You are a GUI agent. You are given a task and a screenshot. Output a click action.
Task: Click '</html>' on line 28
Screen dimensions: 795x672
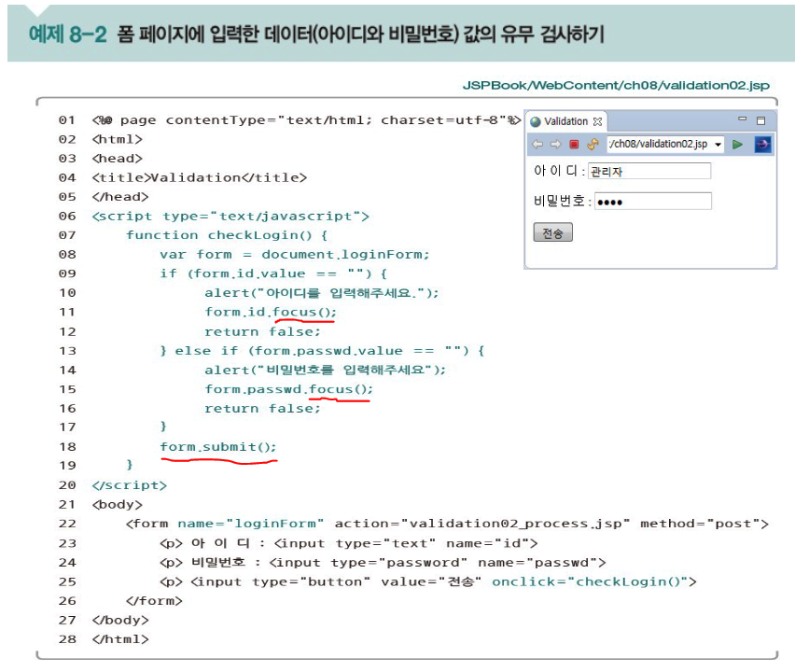click(120, 639)
